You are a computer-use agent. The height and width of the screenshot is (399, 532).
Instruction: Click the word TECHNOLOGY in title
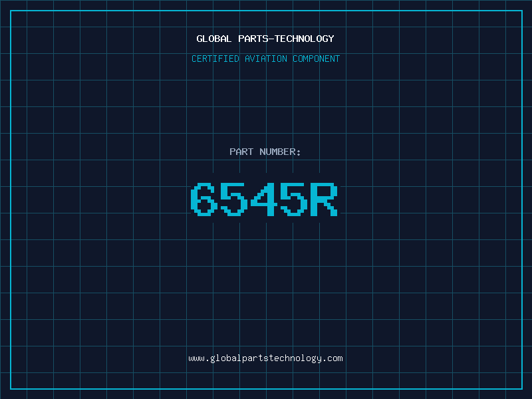pyautogui.click(x=305, y=39)
